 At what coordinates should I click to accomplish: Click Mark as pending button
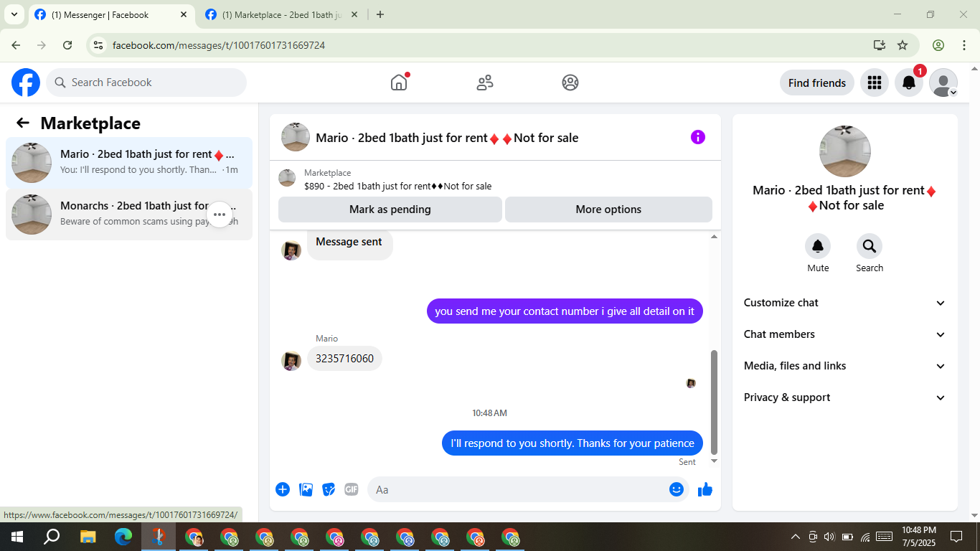390,209
